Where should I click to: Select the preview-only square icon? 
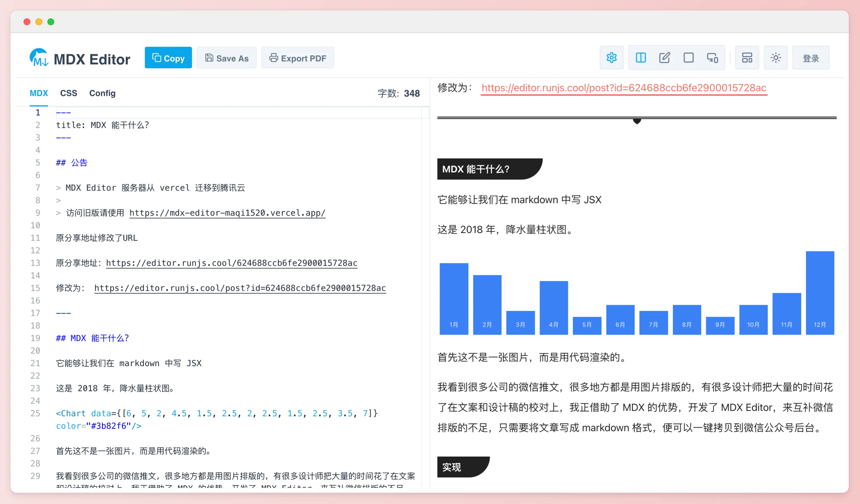pyautogui.click(x=688, y=58)
